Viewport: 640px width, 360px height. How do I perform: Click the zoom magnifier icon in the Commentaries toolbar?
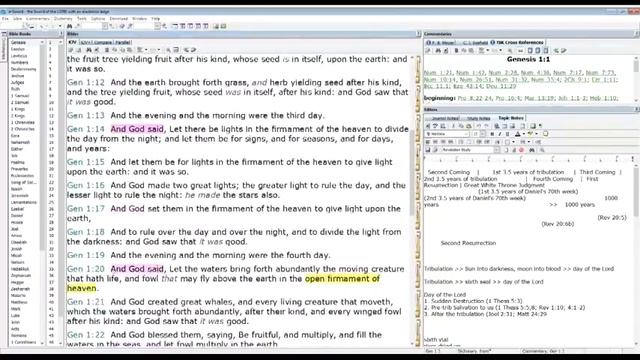click(x=510, y=51)
